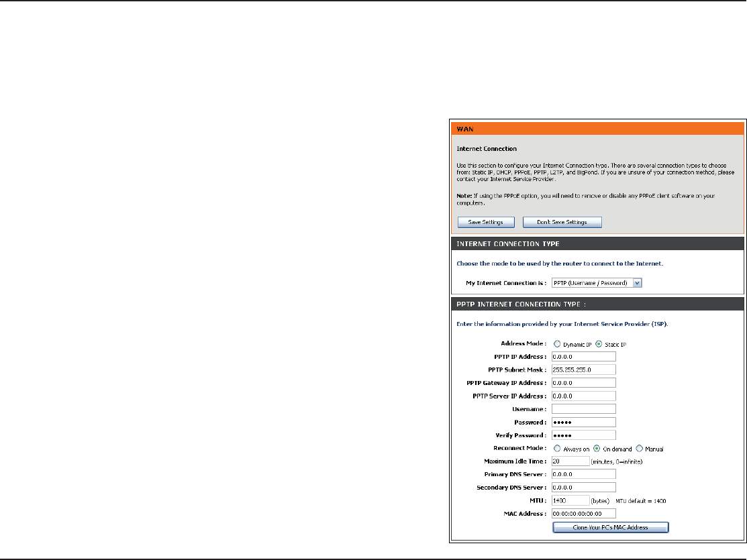Screen dimensions: 747x560
Task: Choose On demand reconnect mode
Action: [597, 449]
